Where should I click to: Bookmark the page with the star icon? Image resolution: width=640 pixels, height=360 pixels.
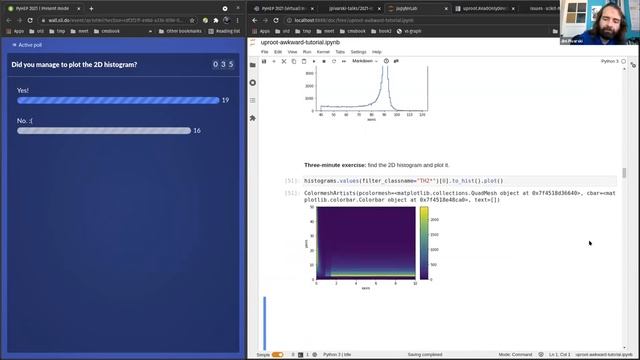pyautogui.click(x=192, y=20)
